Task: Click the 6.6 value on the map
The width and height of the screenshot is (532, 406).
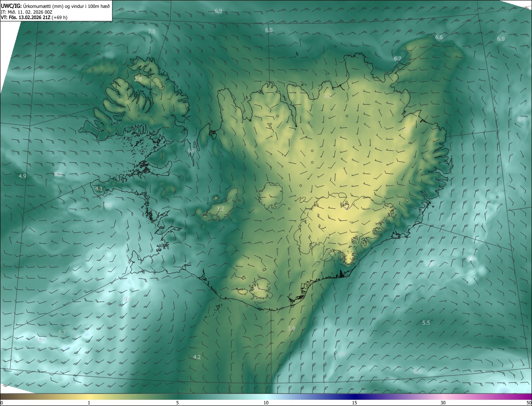Action: pyautogui.click(x=439, y=37)
